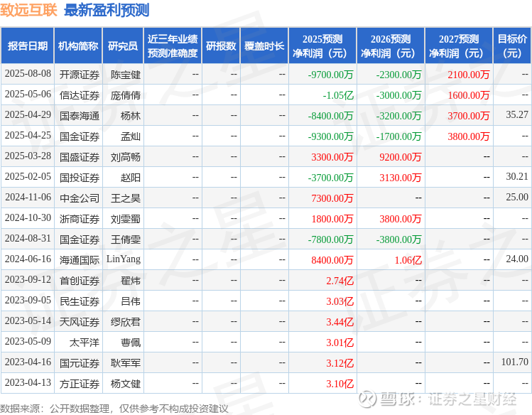Click the -1.05亿 forecast value

[x=338, y=95]
